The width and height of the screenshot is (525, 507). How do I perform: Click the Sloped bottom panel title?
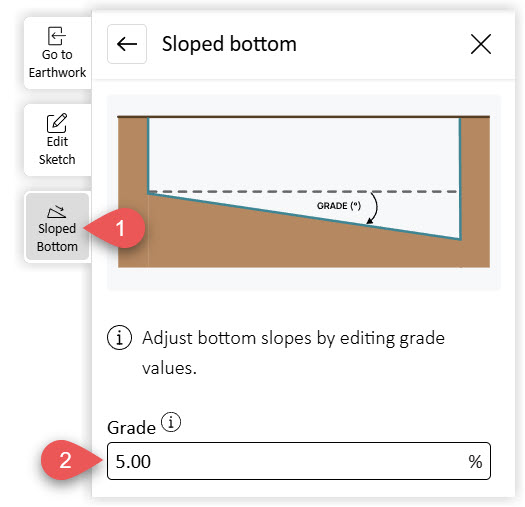229,44
